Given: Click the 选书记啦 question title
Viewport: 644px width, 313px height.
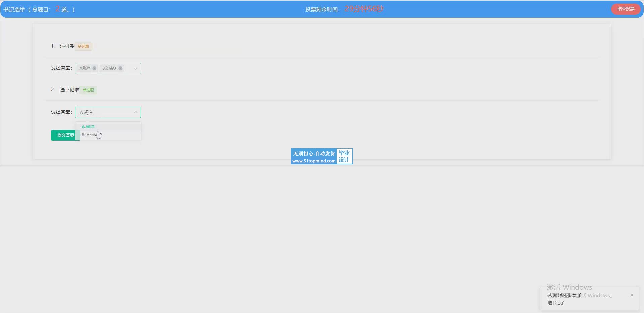Looking at the screenshot, I should click(69, 90).
